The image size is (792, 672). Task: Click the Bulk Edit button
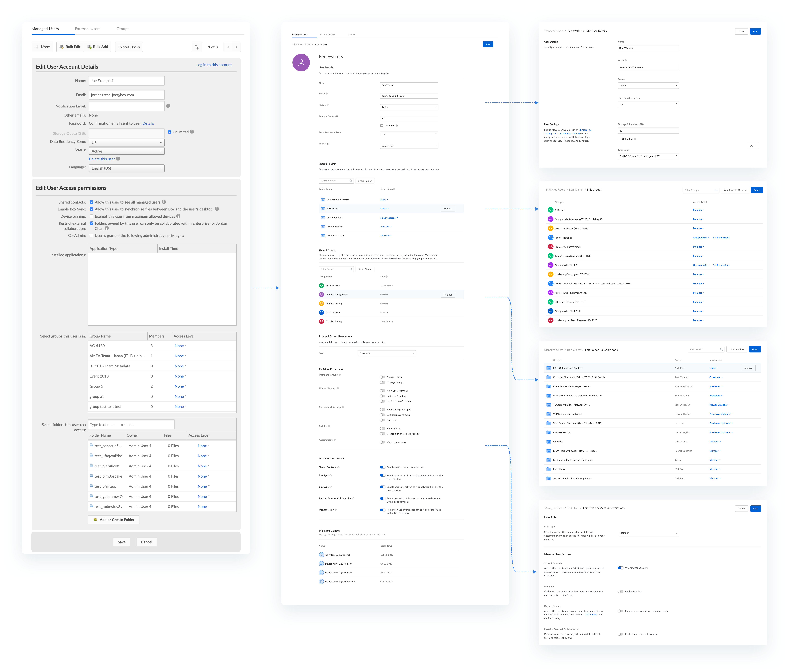pyautogui.click(x=70, y=47)
